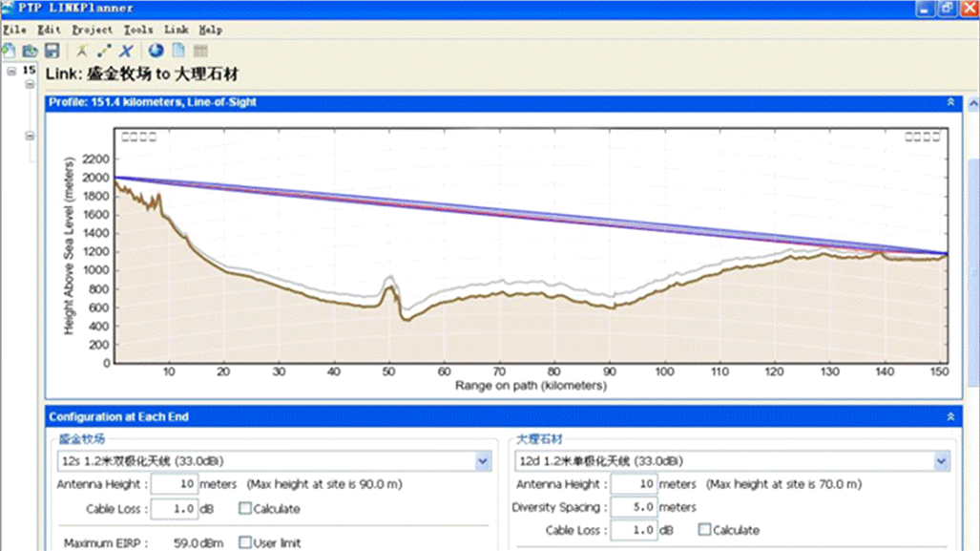This screenshot has width=980, height=551.
Task: Click the Link title heading text
Action: coord(142,74)
